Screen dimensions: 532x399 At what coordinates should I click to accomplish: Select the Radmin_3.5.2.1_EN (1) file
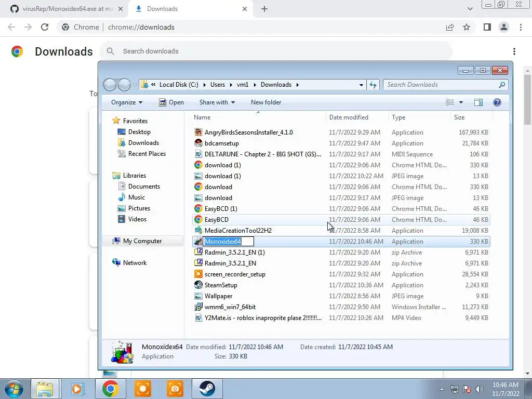click(341, 252)
